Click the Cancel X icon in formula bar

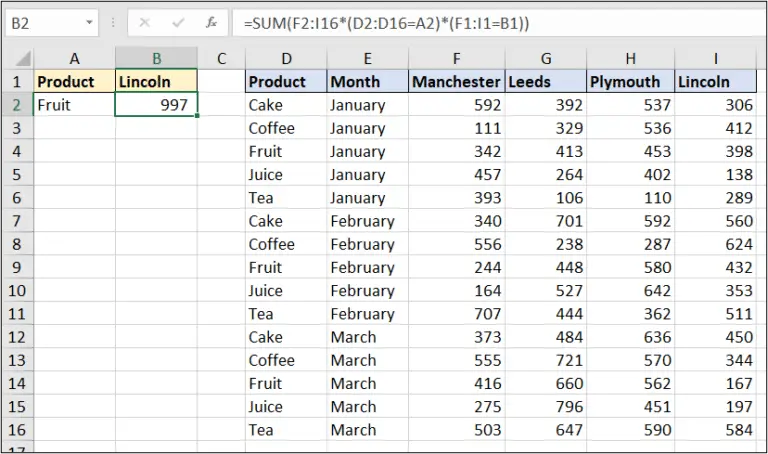coord(144,21)
